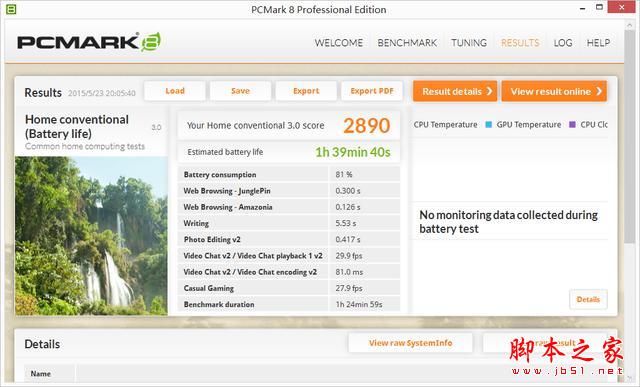Screen dimensions: 640x387
Task: Open the LOG tab
Action: (x=563, y=43)
